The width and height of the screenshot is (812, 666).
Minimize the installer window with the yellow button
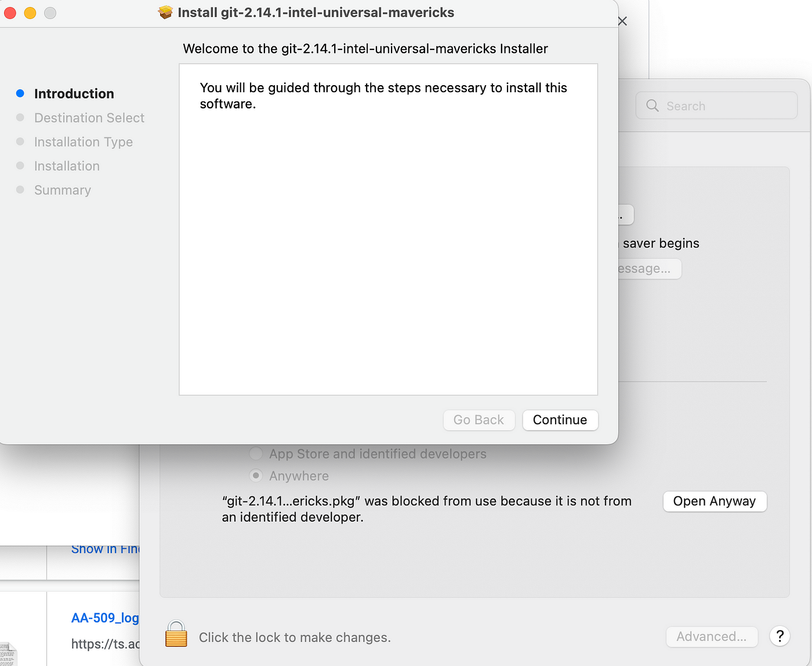click(30, 13)
